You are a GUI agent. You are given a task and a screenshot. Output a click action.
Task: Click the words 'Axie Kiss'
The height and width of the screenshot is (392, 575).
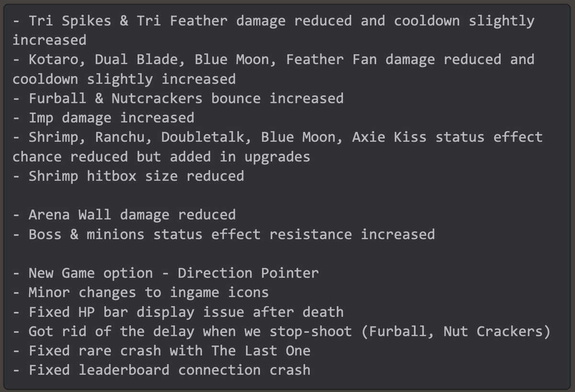[x=389, y=137]
